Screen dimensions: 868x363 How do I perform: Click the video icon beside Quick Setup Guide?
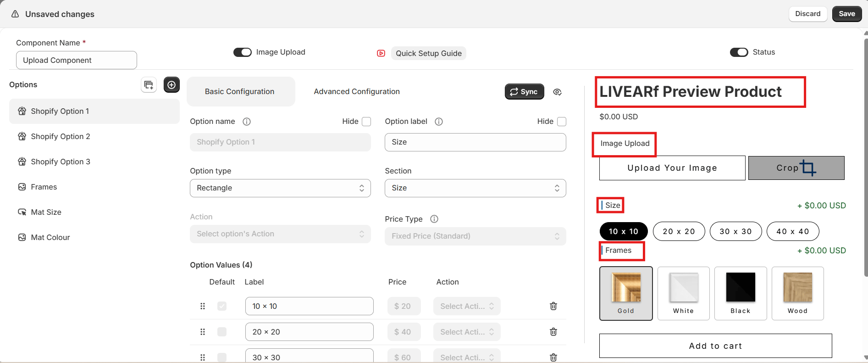(x=381, y=53)
